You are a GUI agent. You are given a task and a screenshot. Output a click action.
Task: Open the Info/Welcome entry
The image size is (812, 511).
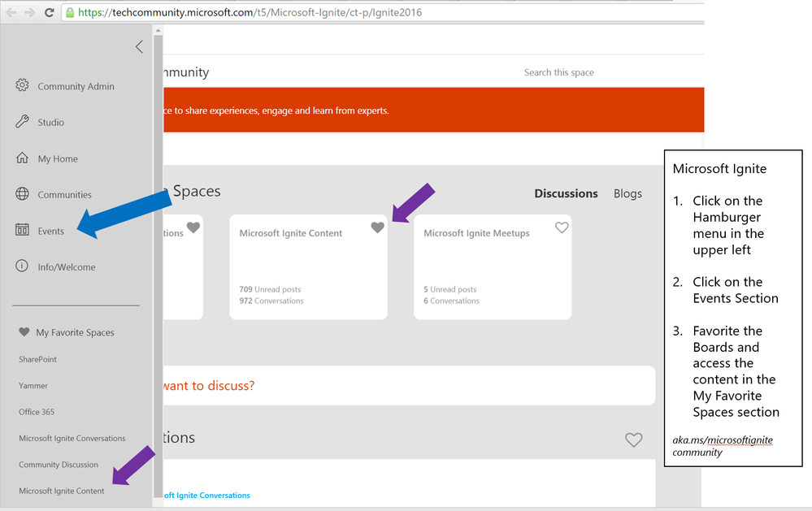click(x=67, y=267)
